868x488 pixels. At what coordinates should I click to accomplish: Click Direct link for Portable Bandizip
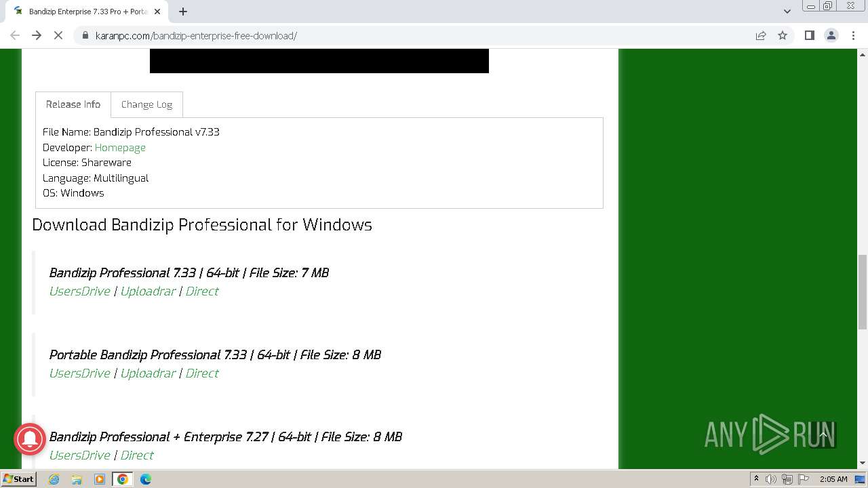[x=202, y=373]
